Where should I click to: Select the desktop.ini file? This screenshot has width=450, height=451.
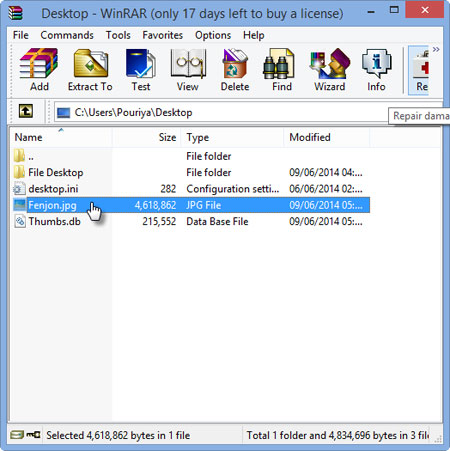[x=191, y=189]
